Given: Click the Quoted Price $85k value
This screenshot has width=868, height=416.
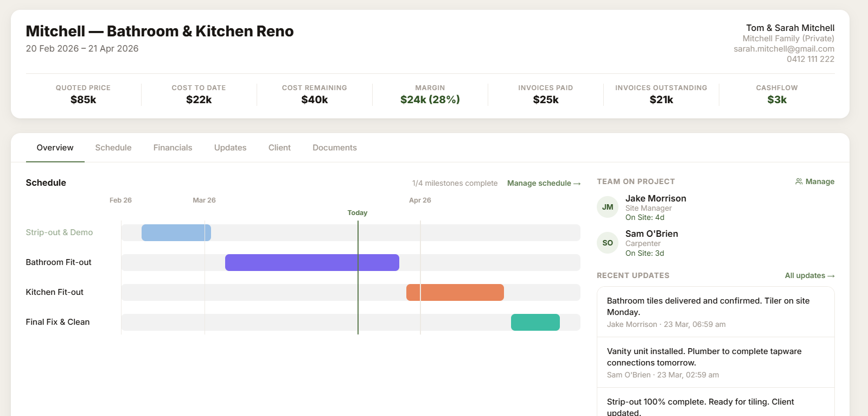Looking at the screenshot, I should [x=83, y=100].
